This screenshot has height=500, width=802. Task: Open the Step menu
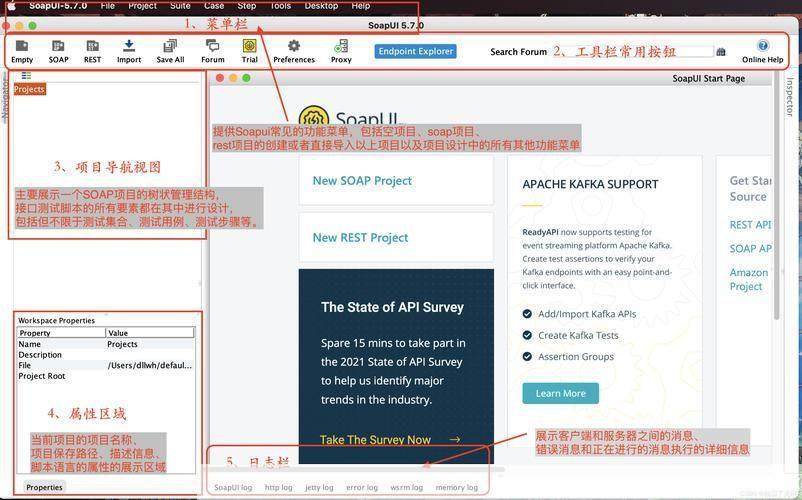(247, 6)
